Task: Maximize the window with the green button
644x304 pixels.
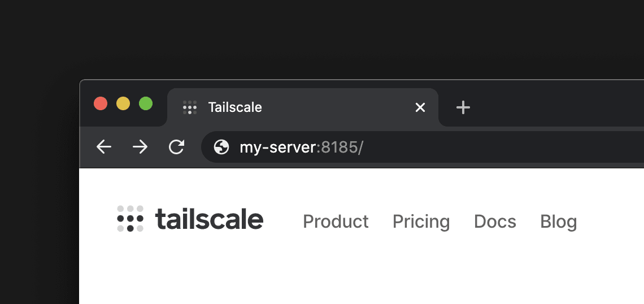Action: [146, 103]
